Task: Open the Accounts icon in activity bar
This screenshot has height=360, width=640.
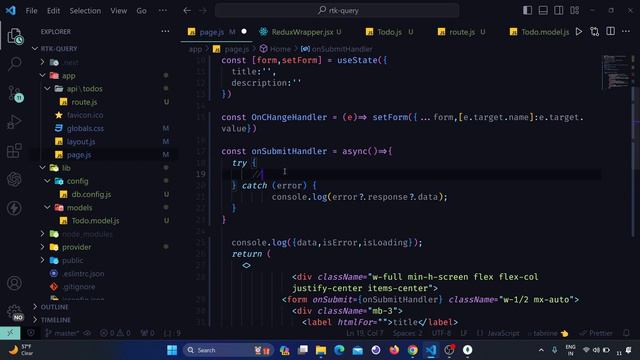Action: tap(15, 283)
